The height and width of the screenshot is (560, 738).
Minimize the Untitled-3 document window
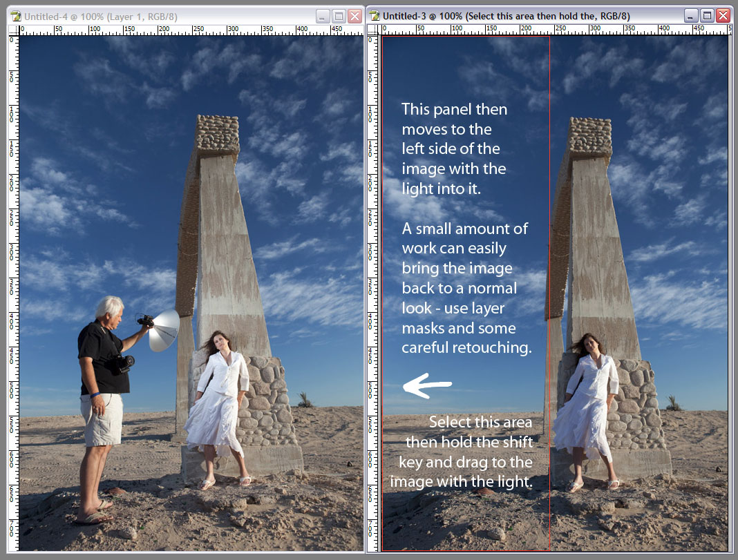click(690, 16)
